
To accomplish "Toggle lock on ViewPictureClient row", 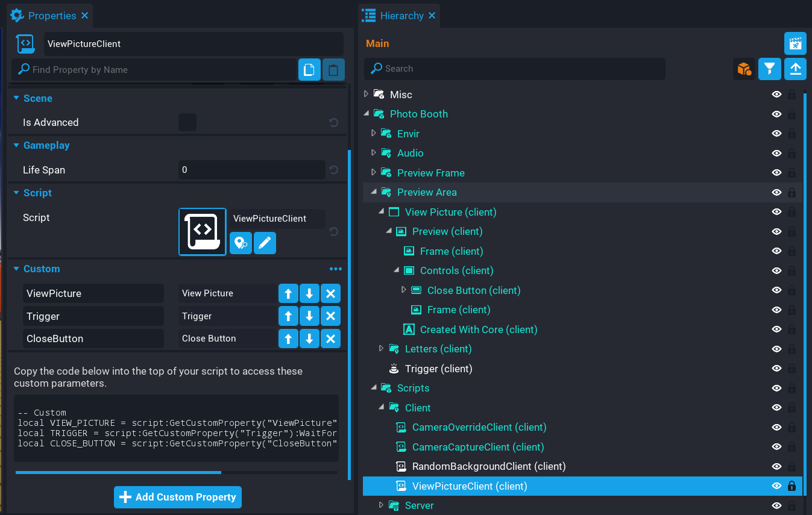I will [x=792, y=486].
